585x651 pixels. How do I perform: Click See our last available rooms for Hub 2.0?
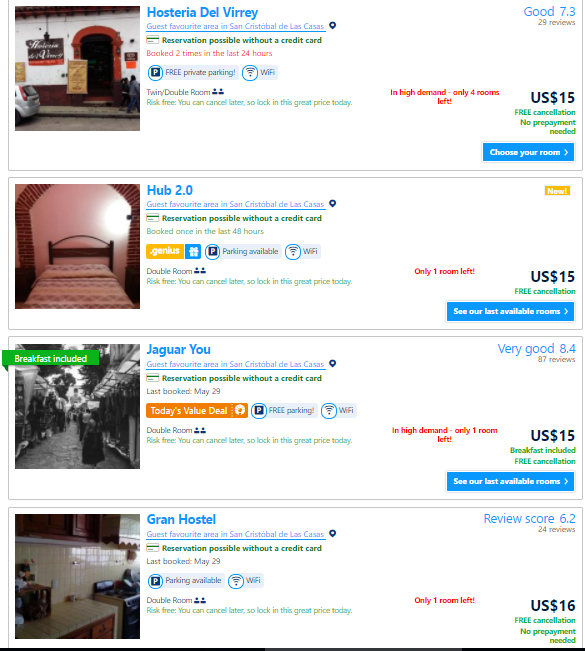click(510, 311)
